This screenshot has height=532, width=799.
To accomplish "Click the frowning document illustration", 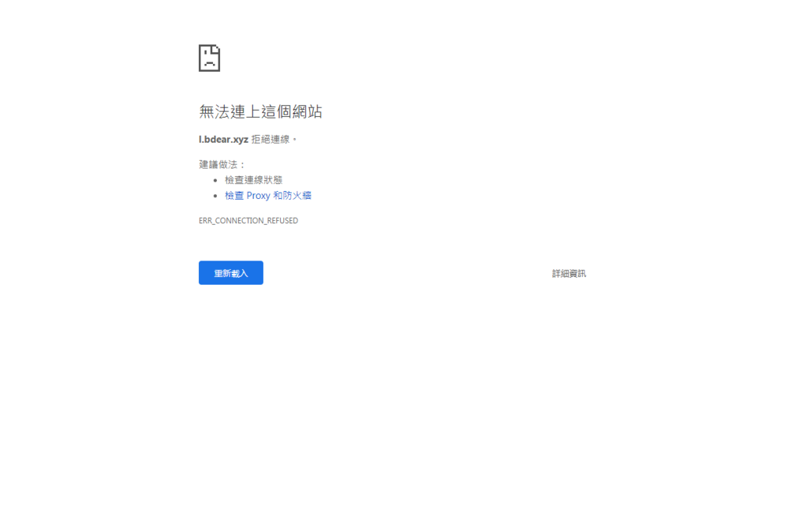I will (x=208, y=58).
